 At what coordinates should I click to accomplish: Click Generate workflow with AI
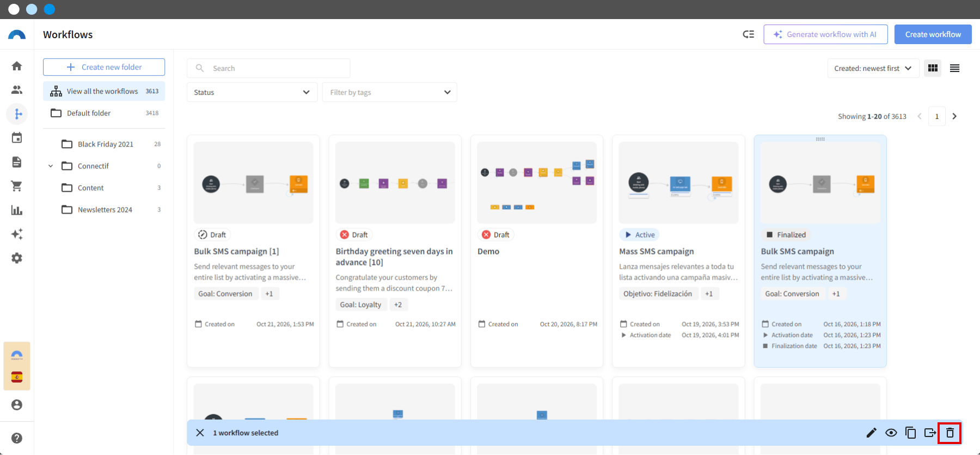pos(825,34)
